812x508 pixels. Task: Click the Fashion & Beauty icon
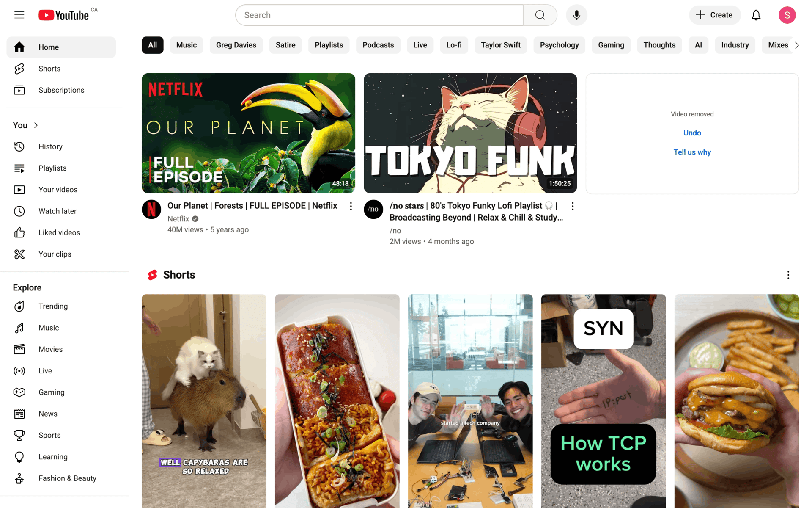[19, 478]
